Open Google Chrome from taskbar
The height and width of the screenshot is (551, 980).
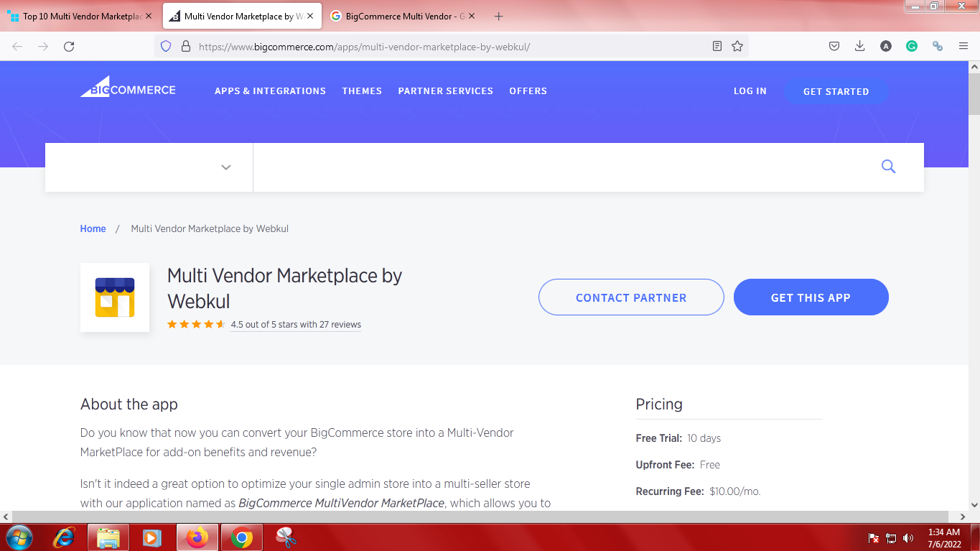point(242,537)
